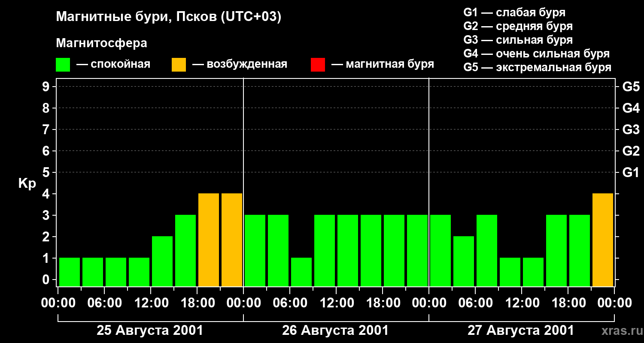Select the "26 Августа 2001" date label
644x343 pixels.
335,330
